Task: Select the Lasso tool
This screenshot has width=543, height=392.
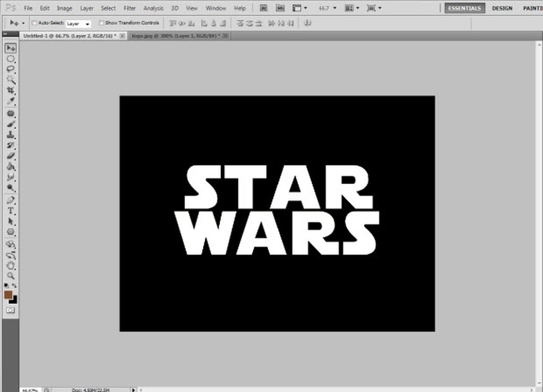Action: [10, 69]
